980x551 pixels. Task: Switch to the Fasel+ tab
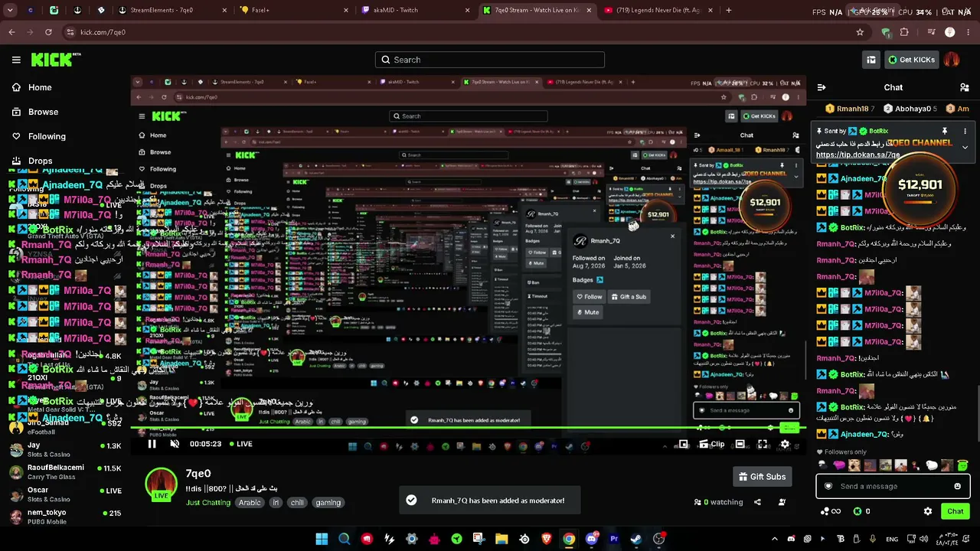pos(295,10)
